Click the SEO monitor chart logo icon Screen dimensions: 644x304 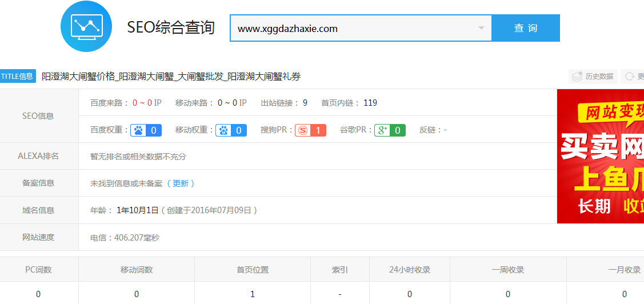tap(86, 27)
